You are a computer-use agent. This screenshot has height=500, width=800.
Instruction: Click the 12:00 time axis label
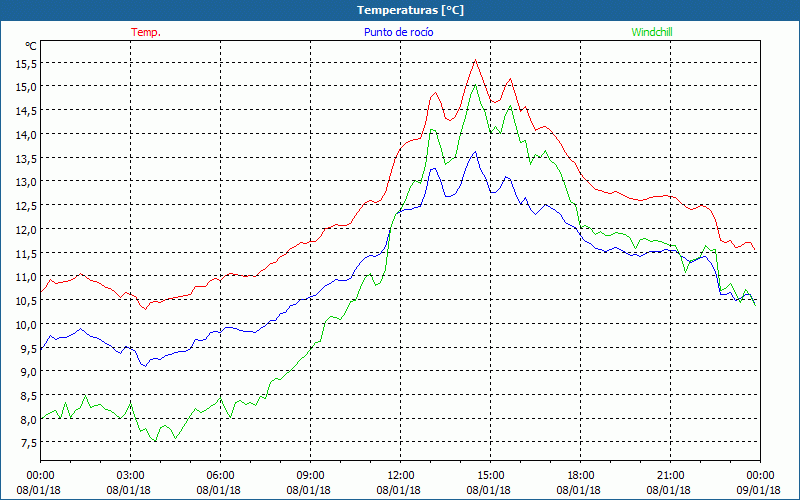(x=401, y=476)
